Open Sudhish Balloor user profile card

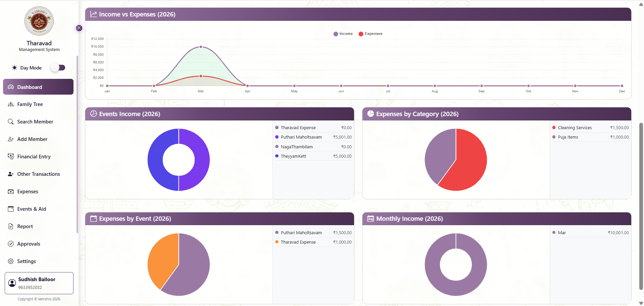pos(39,283)
